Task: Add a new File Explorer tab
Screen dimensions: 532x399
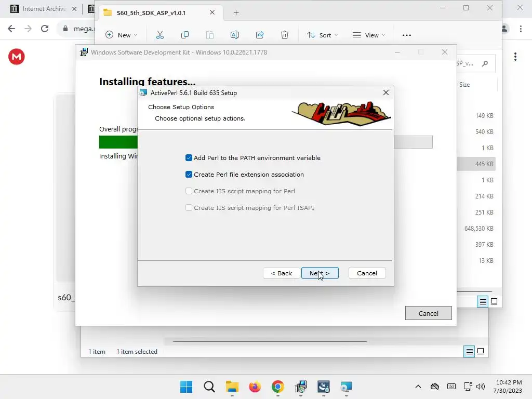Action: click(x=236, y=13)
